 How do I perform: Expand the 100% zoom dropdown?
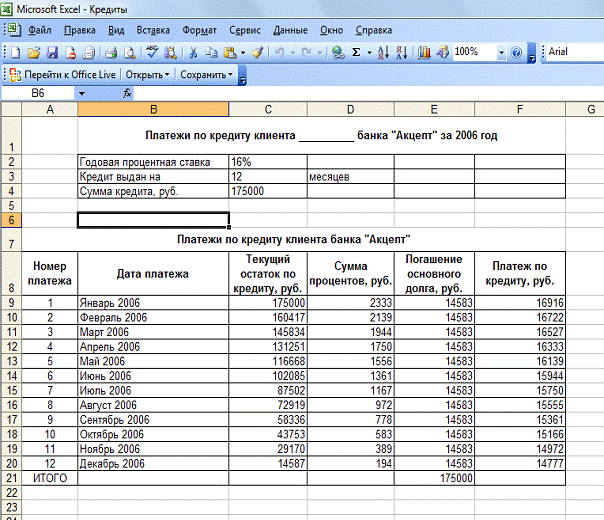point(500,52)
